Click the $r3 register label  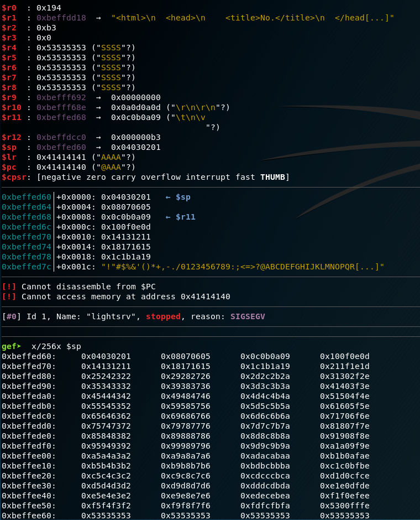(x=9, y=38)
